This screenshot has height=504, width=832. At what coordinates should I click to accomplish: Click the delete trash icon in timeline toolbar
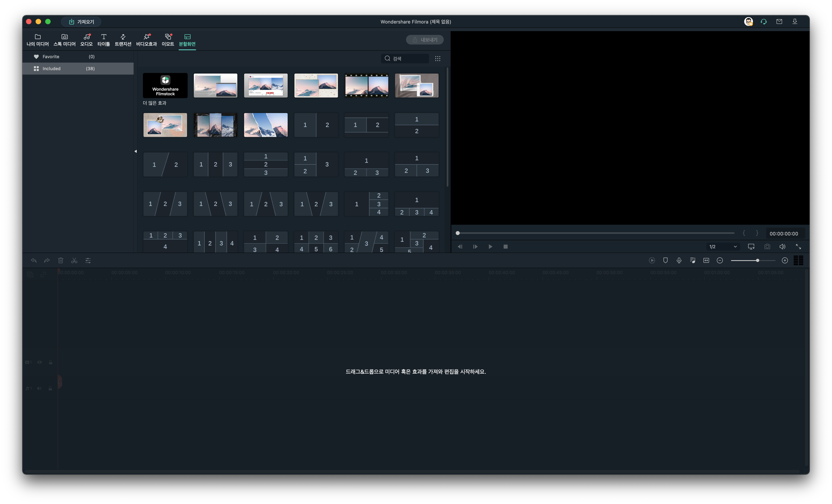click(60, 260)
